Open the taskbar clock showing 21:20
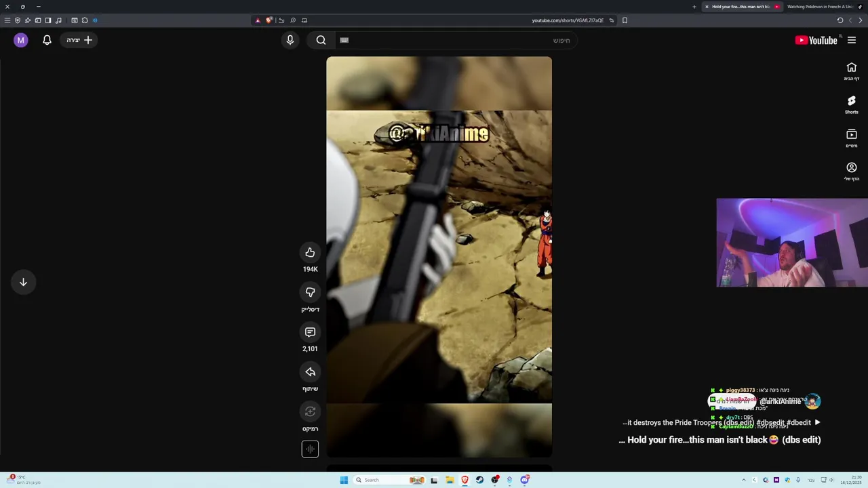 pos(852,480)
